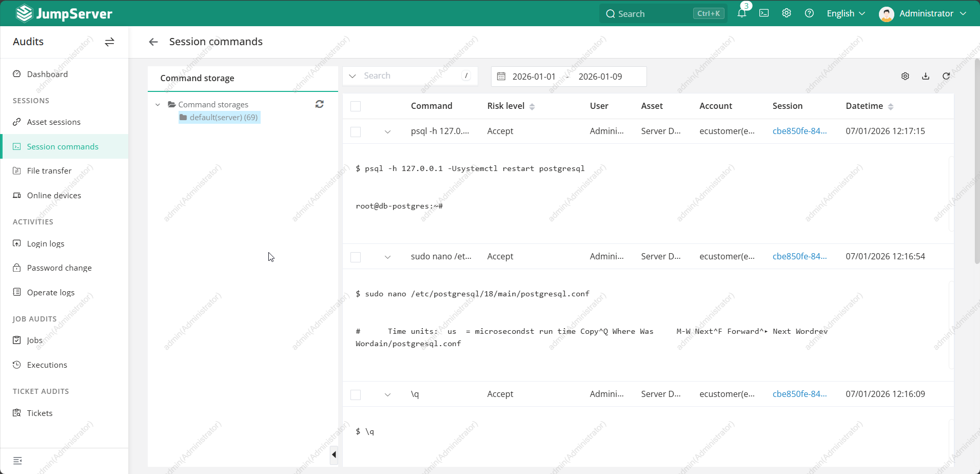Open system settings gear in header
Screen dimensions: 980x474
[787, 13]
